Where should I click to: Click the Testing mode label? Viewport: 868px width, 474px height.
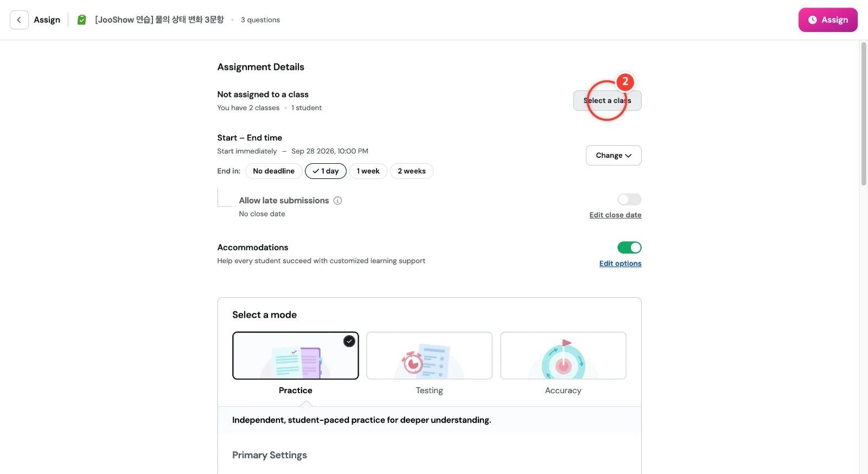430,390
